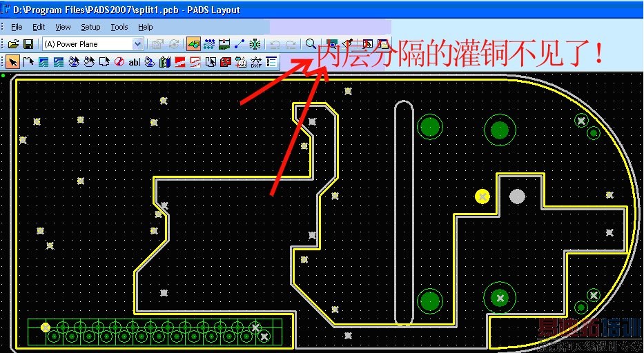Choose the Copper drafting tool
Screen dimensions: 644x353
point(43,62)
